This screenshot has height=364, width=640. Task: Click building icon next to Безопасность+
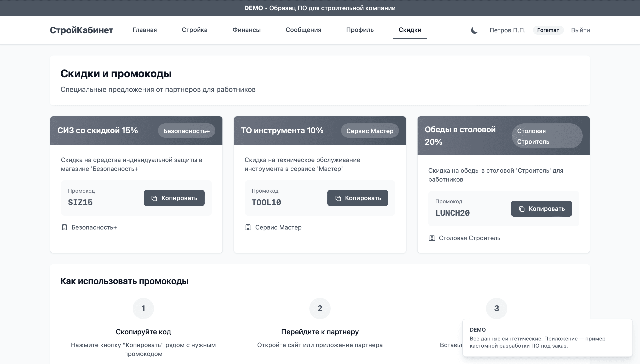64,227
